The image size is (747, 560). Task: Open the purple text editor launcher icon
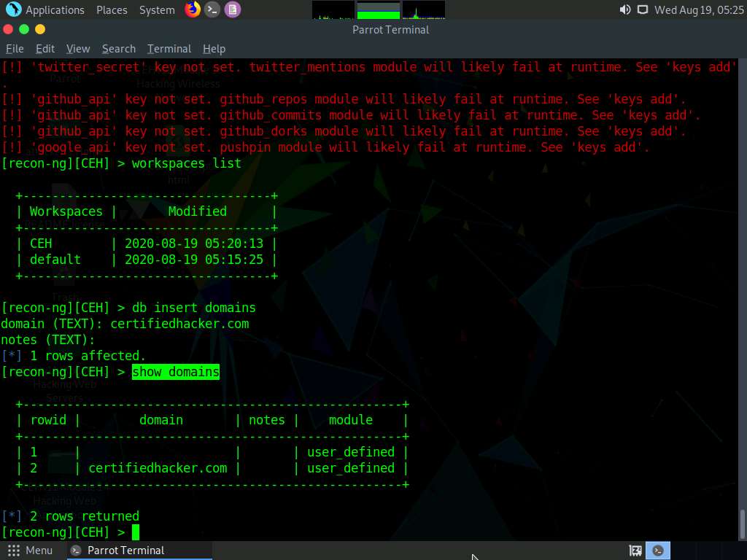[x=233, y=9]
